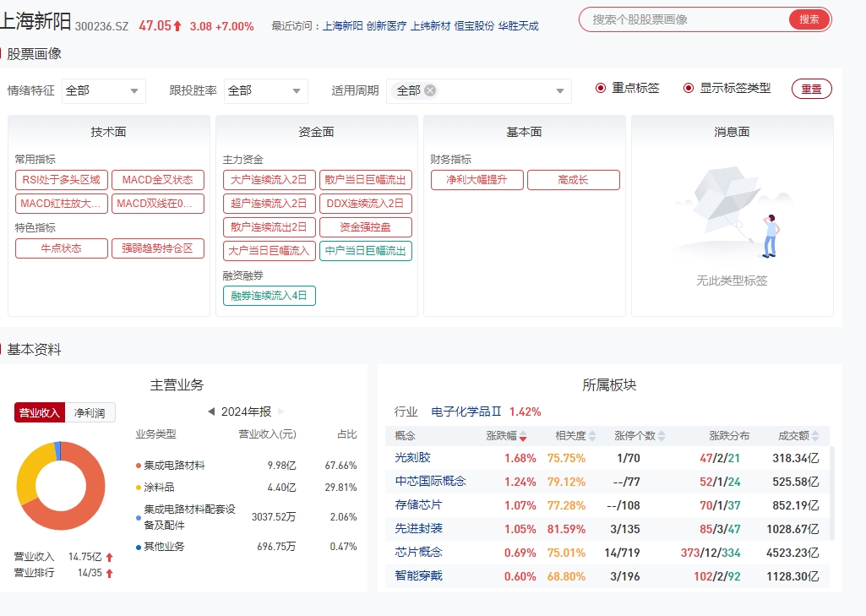
Task: Click the 4523.23亿 turnover cell
Action: 792,553
